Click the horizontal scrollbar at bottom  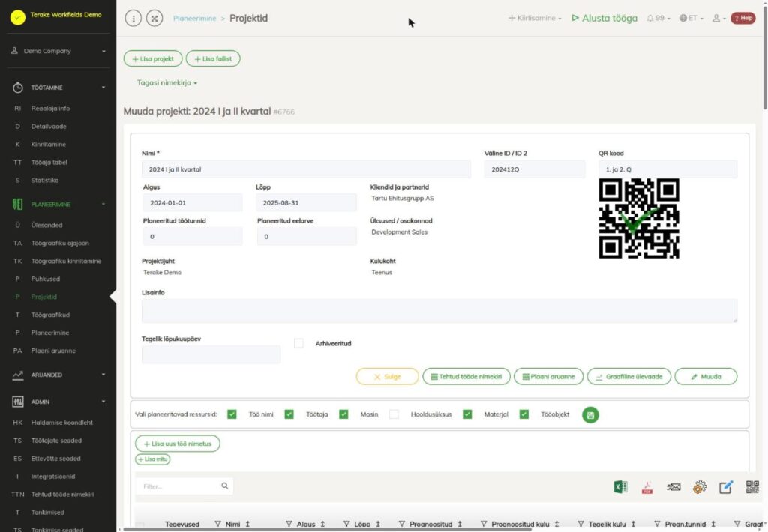[x=327, y=529]
